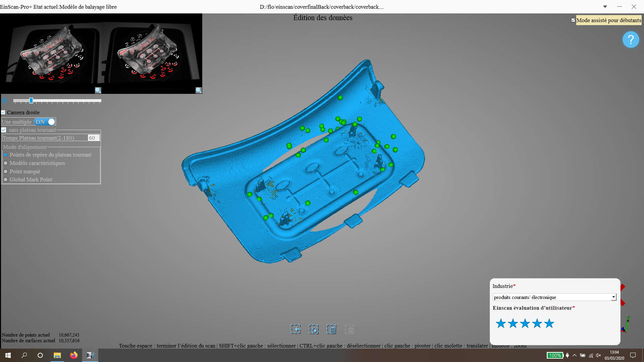Rate four stars in user evaluation

(537, 323)
